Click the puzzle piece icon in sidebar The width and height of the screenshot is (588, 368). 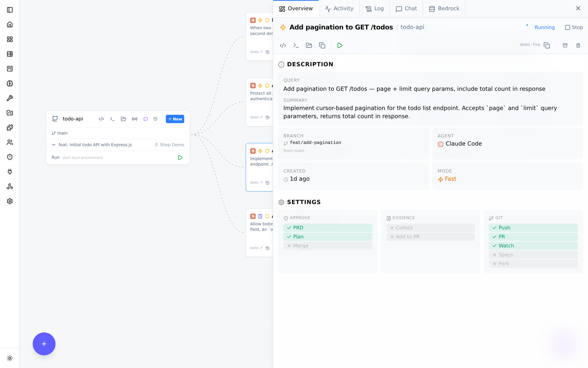[x=10, y=128]
